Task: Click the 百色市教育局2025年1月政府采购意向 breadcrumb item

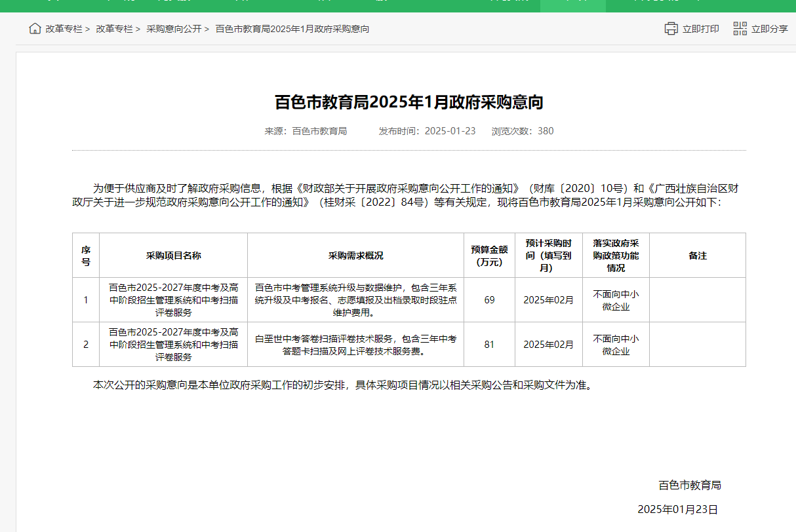Action: tap(292, 29)
